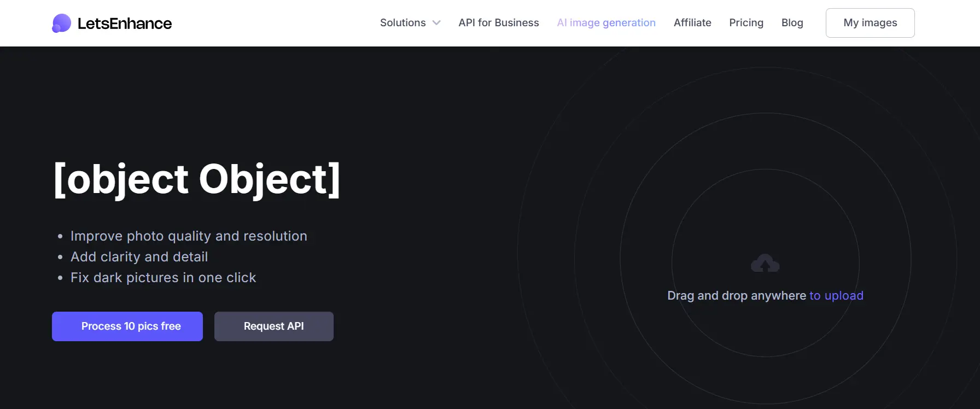Click 'Add clarity and detail' text
Screen dimensions: 980x409
(139, 257)
